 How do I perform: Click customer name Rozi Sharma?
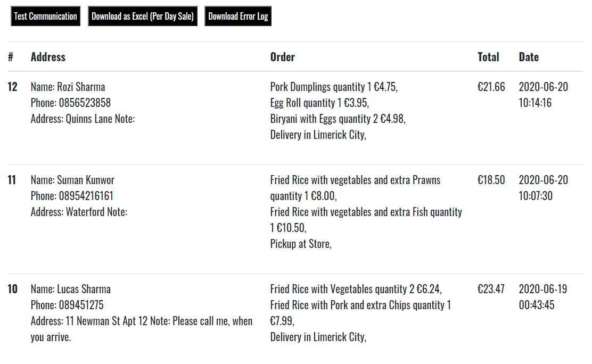click(x=81, y=87)
